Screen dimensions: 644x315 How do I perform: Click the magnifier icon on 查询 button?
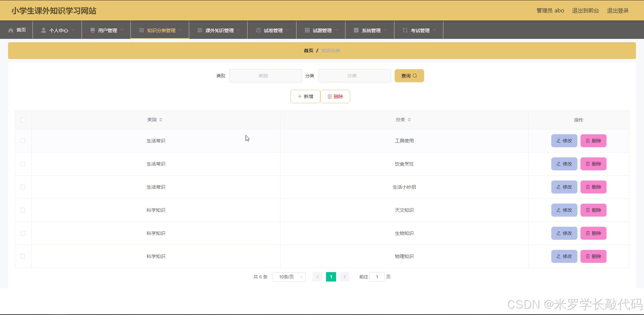[416, 76]
